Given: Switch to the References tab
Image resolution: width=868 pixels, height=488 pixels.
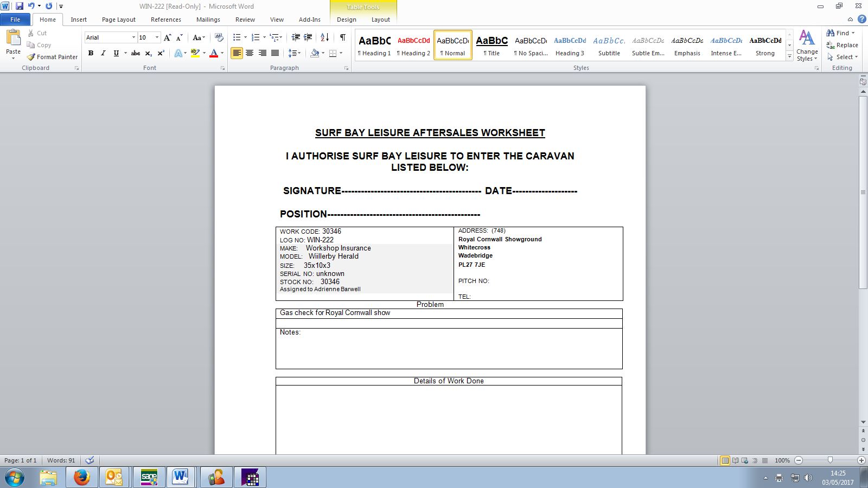Looking at the screenshot, I should 166,20.
